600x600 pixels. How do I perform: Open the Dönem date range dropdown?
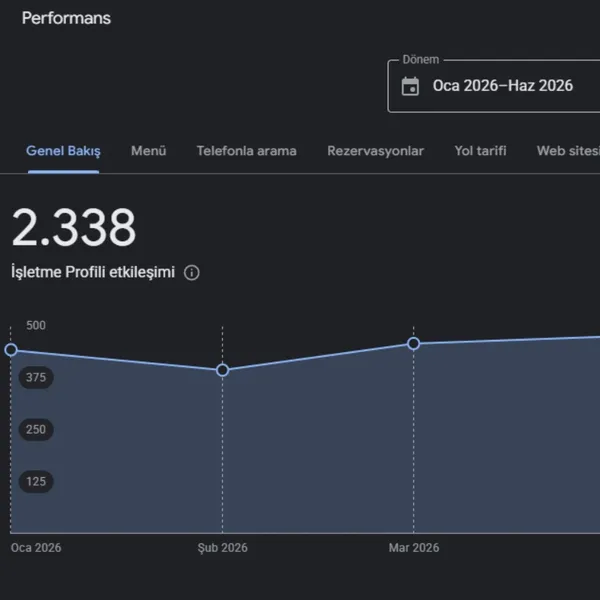point(494,86)
